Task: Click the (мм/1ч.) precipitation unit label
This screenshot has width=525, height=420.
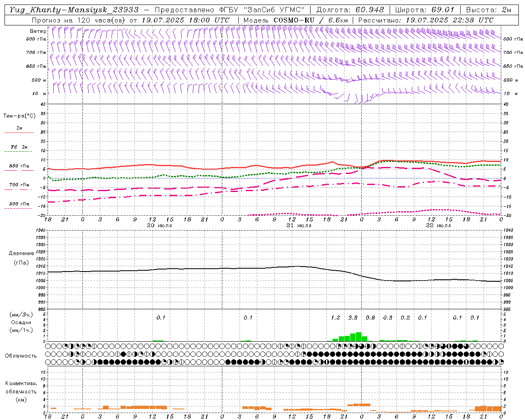Action: (x=21, y=330)
